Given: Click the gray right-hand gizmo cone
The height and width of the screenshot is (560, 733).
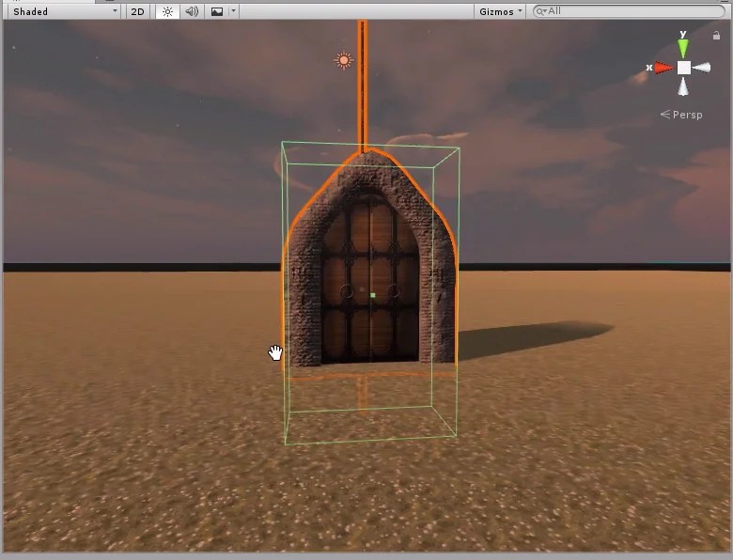Looking at the screenshot, I should [702, 68].
